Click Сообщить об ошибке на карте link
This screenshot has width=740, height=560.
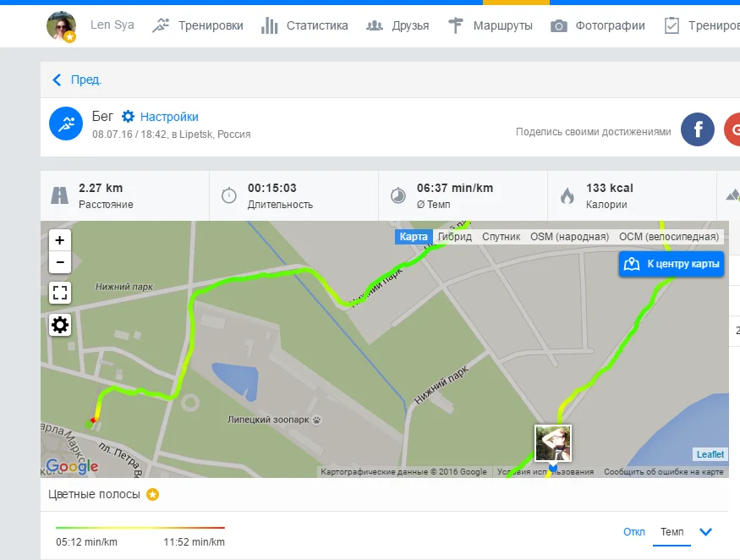pyautogui.click(x=664, y=472)
